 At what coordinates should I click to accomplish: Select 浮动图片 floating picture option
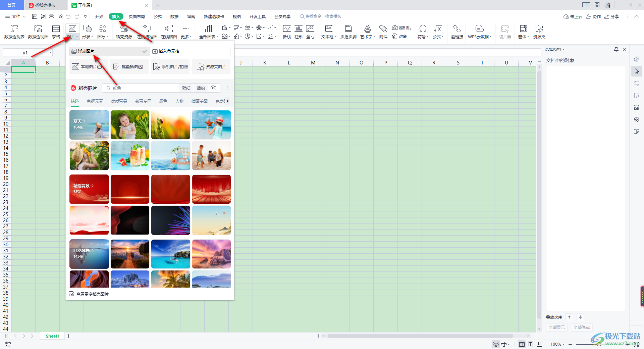[109, 51]
